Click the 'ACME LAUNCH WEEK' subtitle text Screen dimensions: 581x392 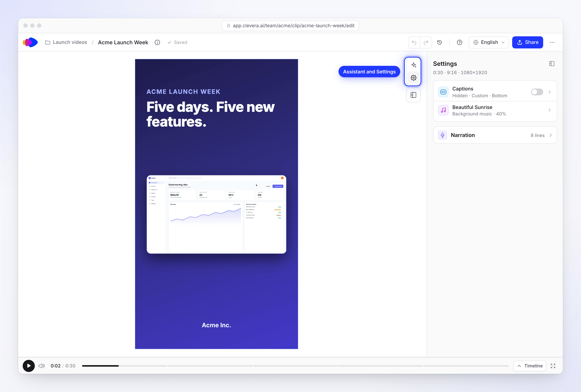[183, 92]
